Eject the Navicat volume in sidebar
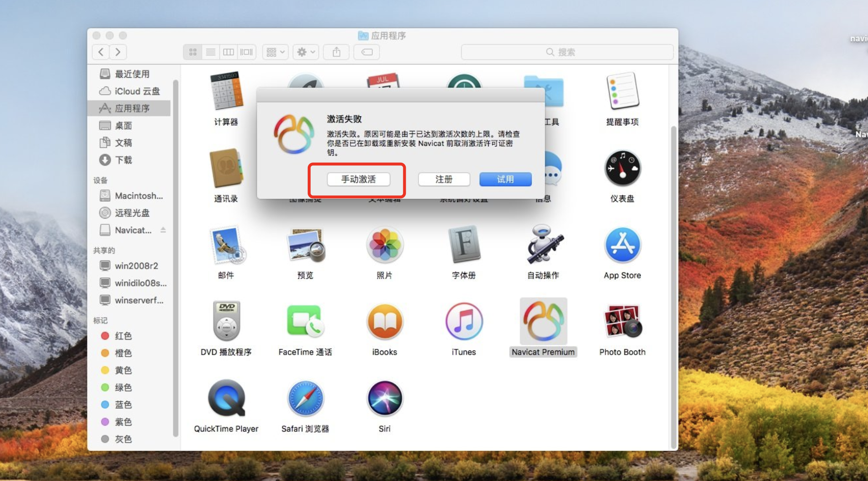The height and width of the screenshot is (481, 868). pyautogui.click(x=163, y=230)
